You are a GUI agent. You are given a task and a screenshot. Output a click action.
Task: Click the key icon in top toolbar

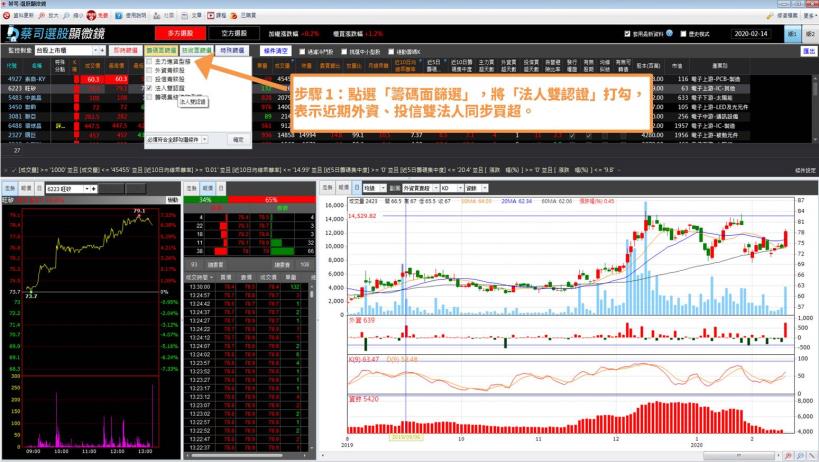pyautogui.click(x=769, y=16)
